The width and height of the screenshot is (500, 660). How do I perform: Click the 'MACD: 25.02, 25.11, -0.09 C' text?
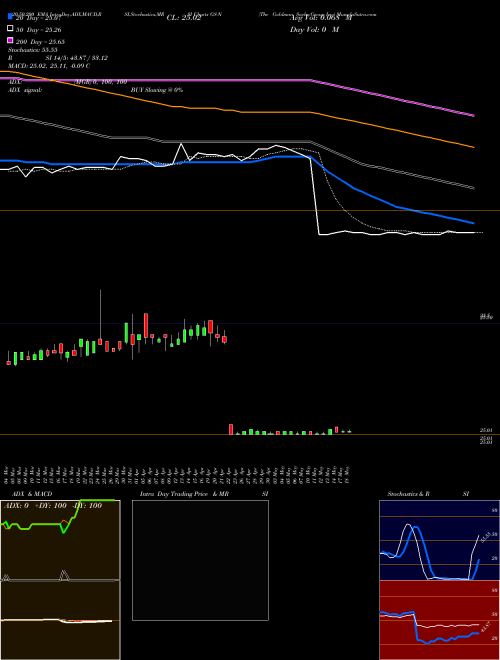(49, 66)
